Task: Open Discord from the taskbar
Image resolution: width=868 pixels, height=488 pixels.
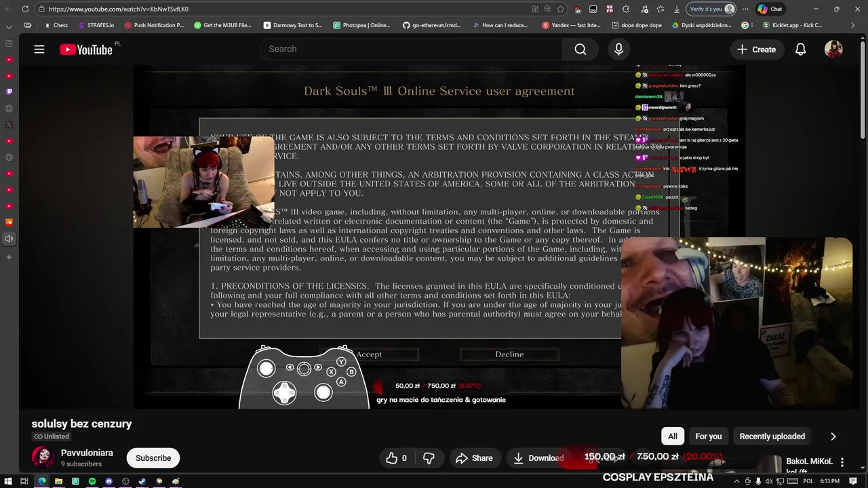Action: click(108, 481)
